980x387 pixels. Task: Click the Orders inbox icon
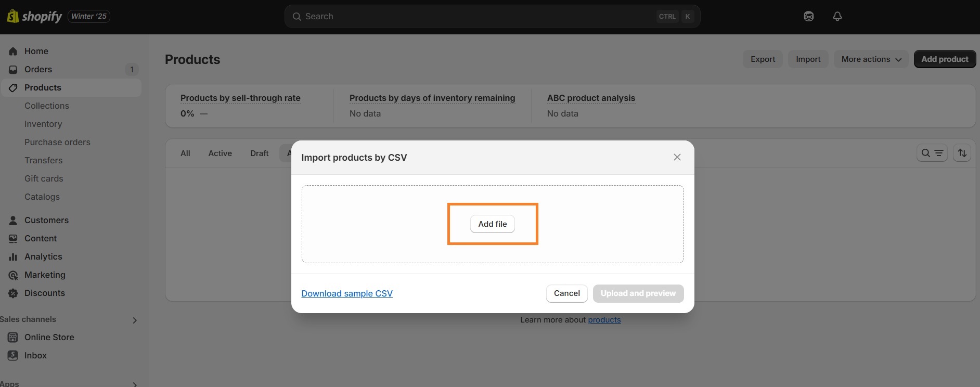click(x=13, y=69)
